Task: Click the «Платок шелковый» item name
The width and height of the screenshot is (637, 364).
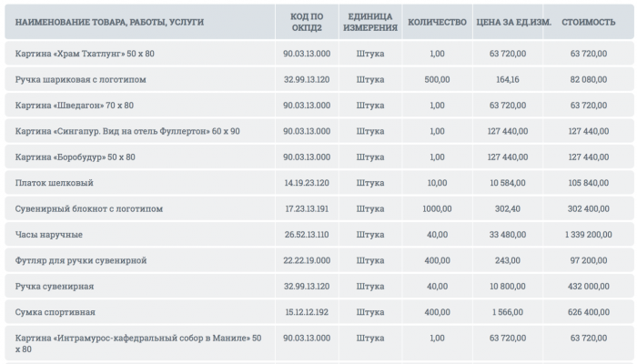Action: [x=55, y=183]
